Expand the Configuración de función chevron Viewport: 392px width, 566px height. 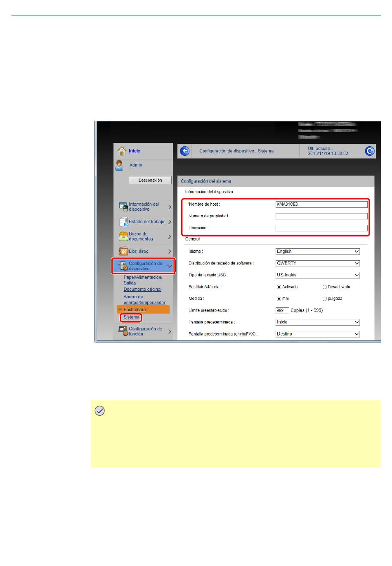[170, 332]
